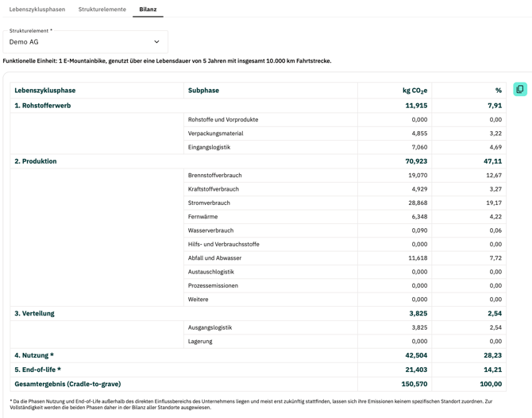Click the 2. Produktion phase row
This screenshot has height=418, width=532.
pos(36,161)
